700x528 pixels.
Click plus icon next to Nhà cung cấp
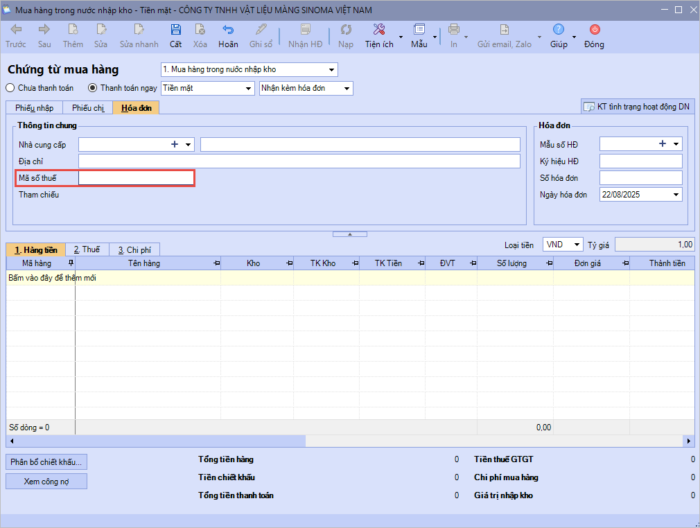(x=174, y=144)
